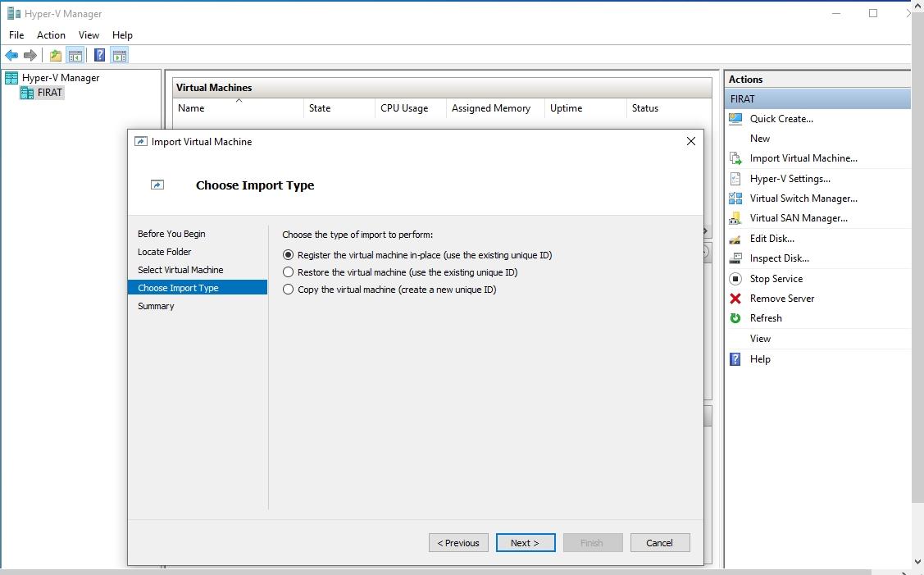924x575 pixels.
Task: Sort virtual machines by the Name column
Action: click(x=239, y=108)
